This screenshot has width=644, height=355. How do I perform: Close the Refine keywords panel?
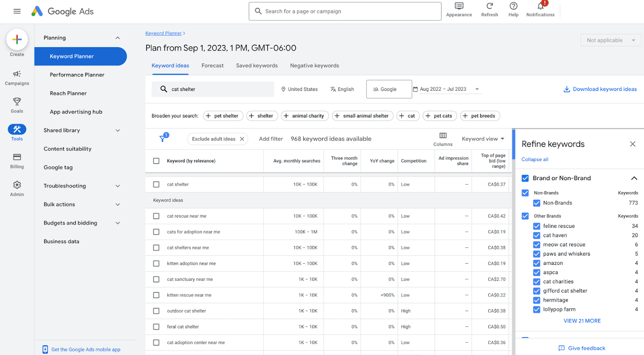pos(633,144)
